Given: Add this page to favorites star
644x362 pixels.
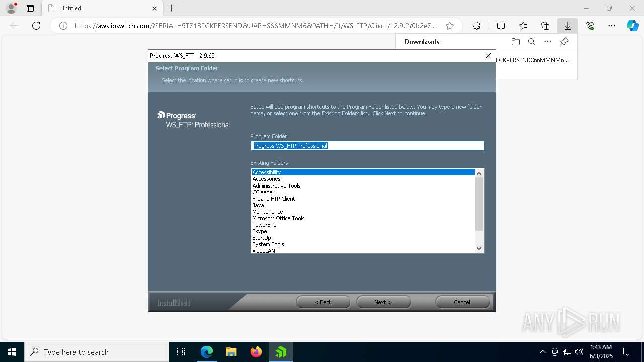Looking at the screenshot, I should pos(450,26).
